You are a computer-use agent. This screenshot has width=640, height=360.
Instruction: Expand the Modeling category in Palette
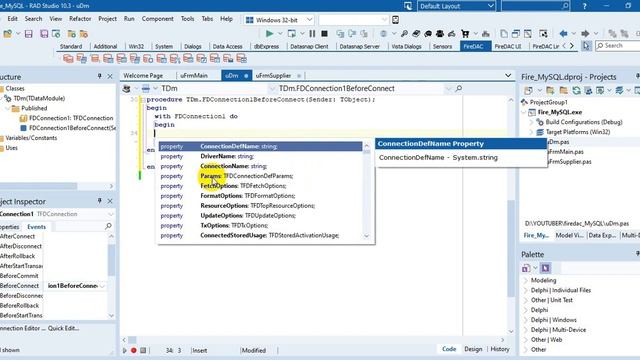click(526, 280)
